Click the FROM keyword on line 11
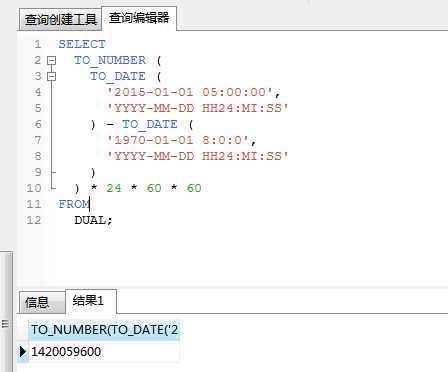The height and width of the screenshot is (372, 448). 74,204
